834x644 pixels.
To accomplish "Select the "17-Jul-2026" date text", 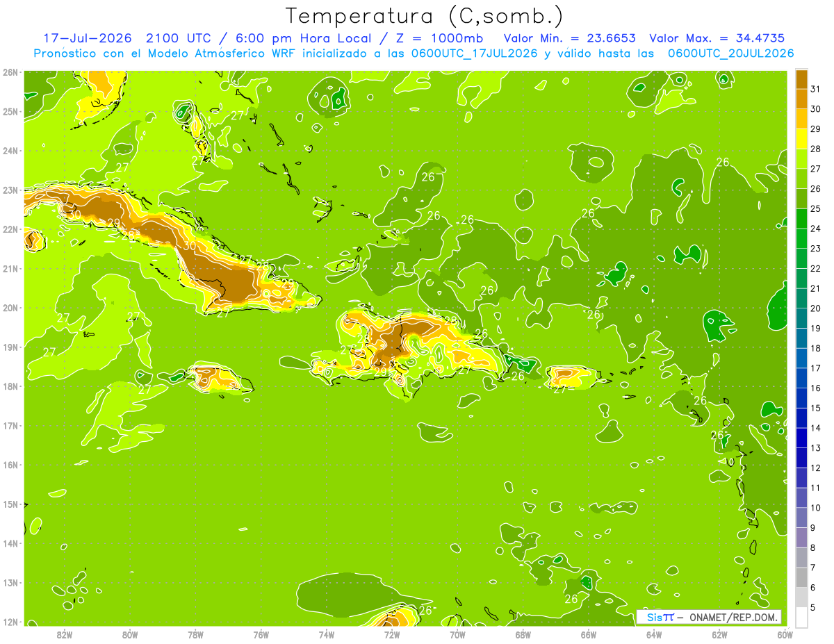I will (x=88, y=38).
